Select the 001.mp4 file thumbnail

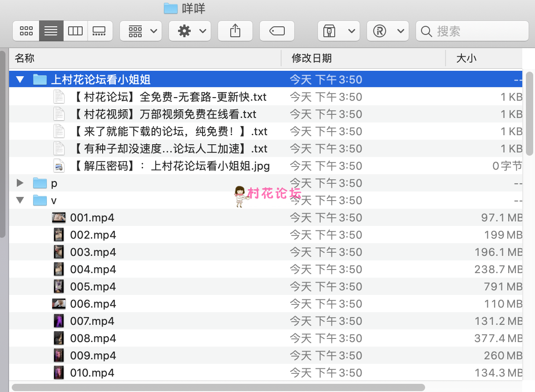(x=59, y=218)
